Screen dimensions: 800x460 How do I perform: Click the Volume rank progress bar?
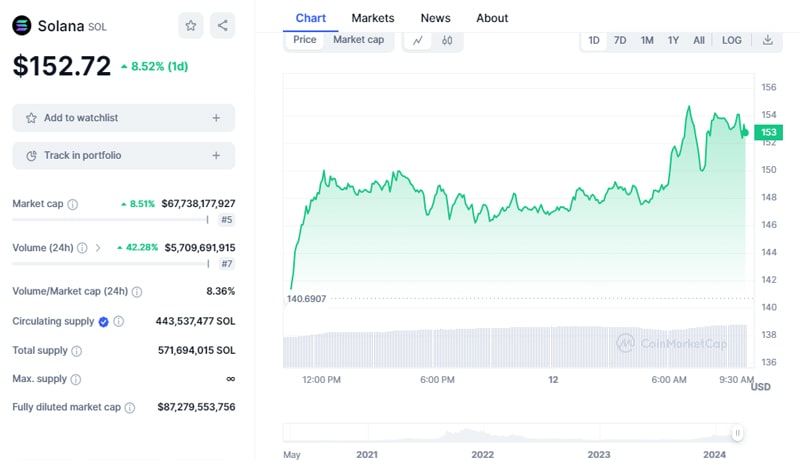pyautogui.click(x=111, y=264)
